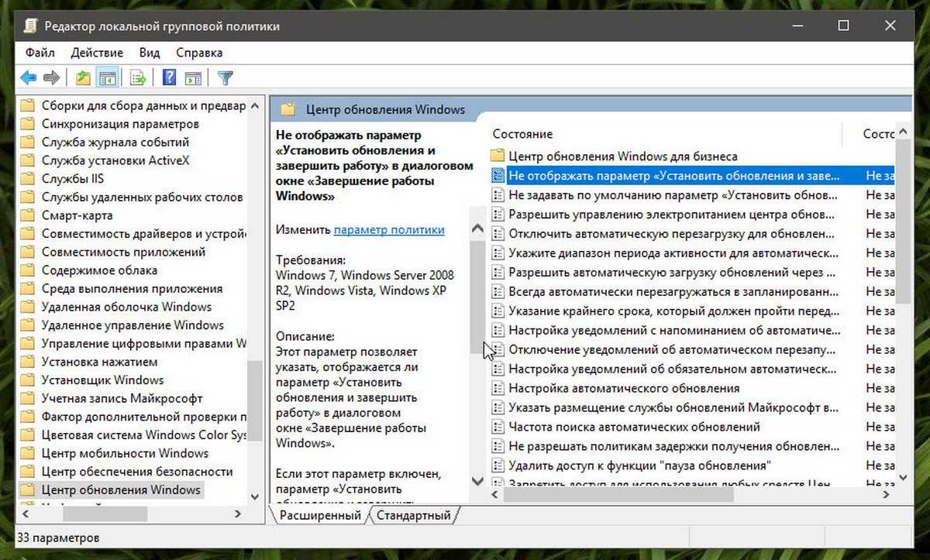This screenshot has width=930, height=560.
Task: Click the gray Forward arrow in toolbar
Action: [52, 77]
